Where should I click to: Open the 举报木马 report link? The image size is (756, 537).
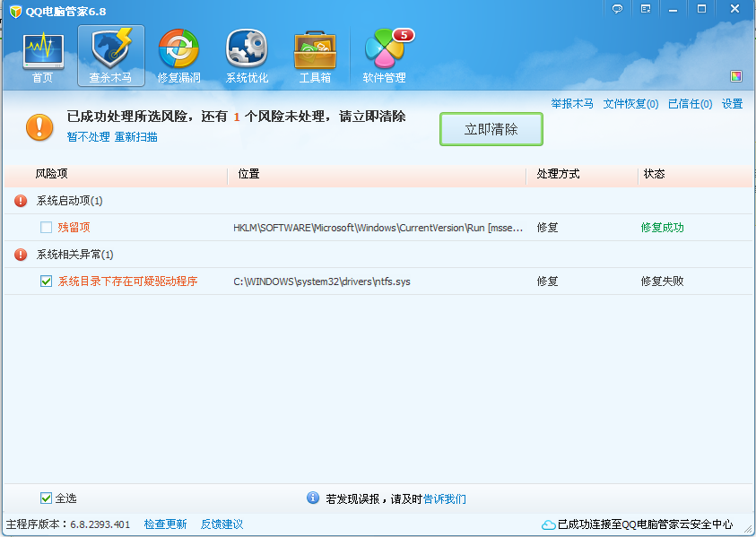point(572,104)
